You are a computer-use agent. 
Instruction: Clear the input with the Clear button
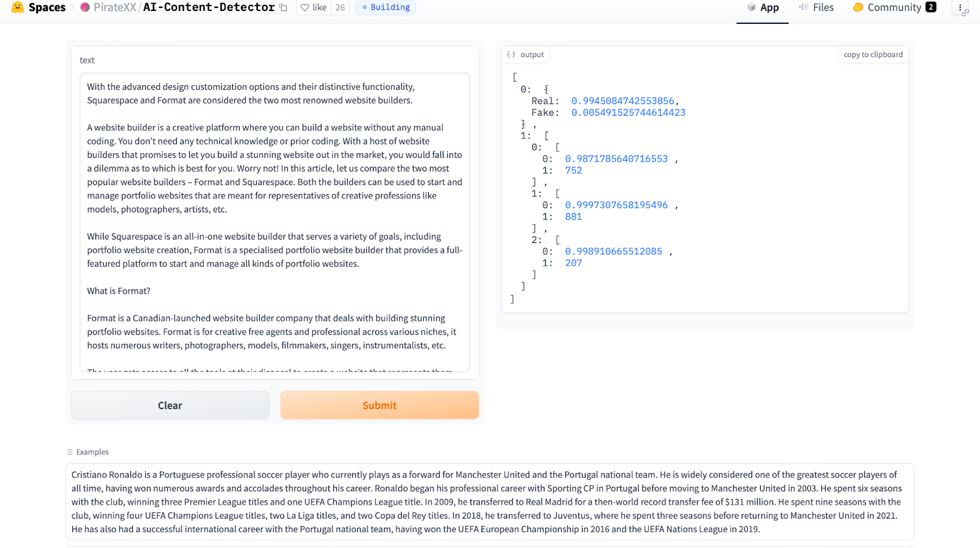point(170,405)
